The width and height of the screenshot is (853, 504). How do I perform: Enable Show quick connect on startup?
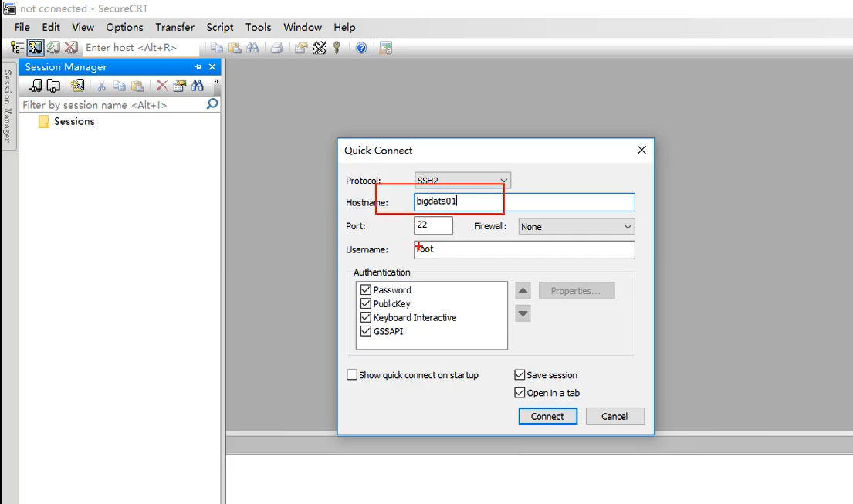coord(351,374)
